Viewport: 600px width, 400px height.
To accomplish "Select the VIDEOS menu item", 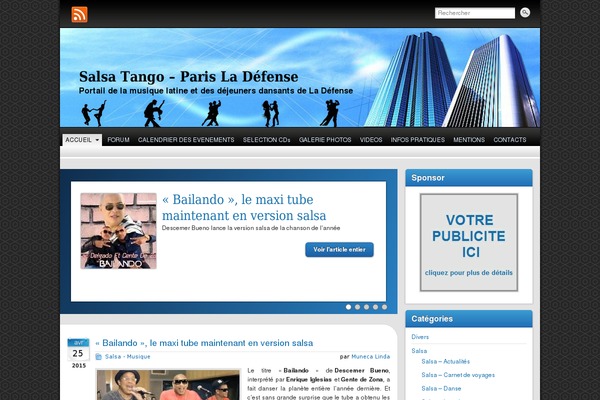I will tap(371, 140).
